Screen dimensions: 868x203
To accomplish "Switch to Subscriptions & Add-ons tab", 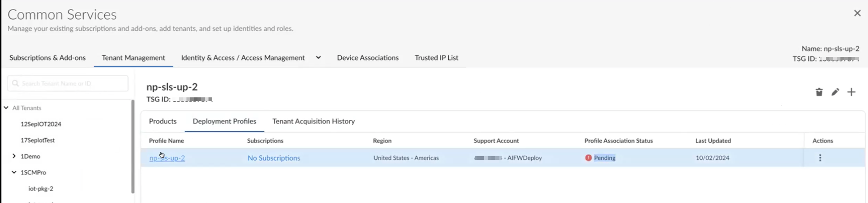I will [x=47, y=58].
